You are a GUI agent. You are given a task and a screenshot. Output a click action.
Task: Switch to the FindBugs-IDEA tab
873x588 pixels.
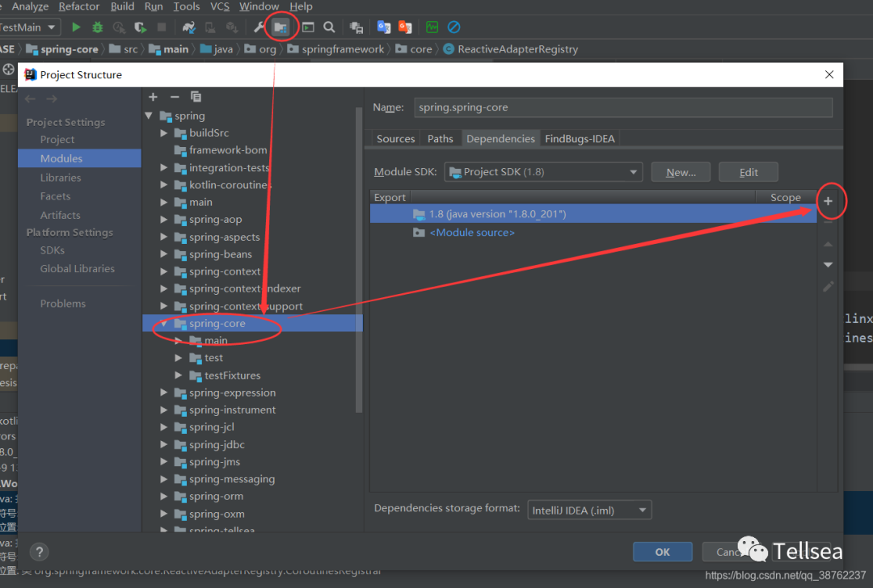pyautogui.click(x=580, y=138)
